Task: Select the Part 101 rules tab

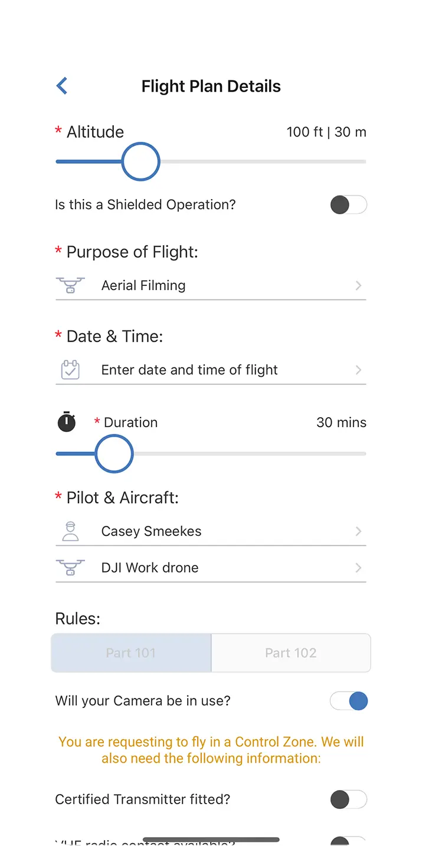Action: [130, 652]
